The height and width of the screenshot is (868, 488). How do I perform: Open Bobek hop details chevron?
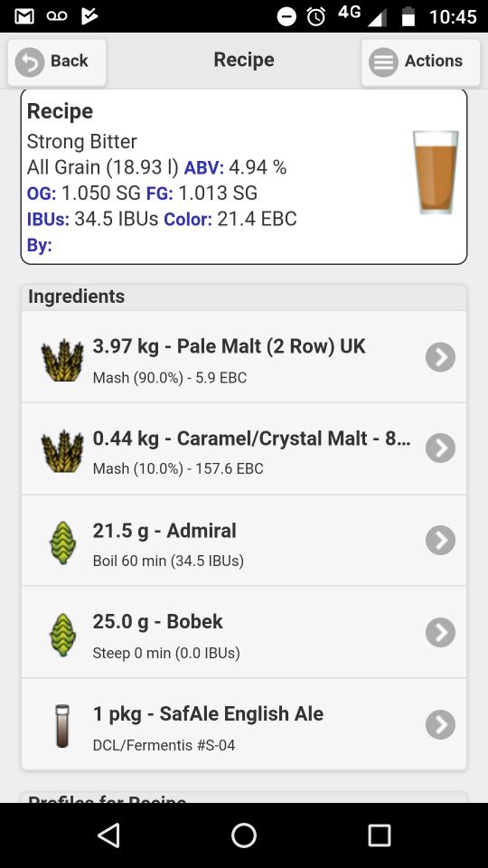coord(440,632)
